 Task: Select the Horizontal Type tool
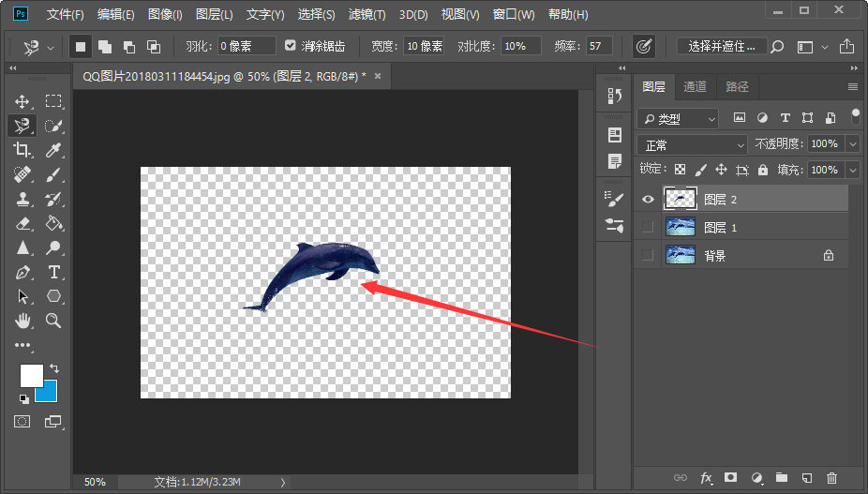(53, 272)
